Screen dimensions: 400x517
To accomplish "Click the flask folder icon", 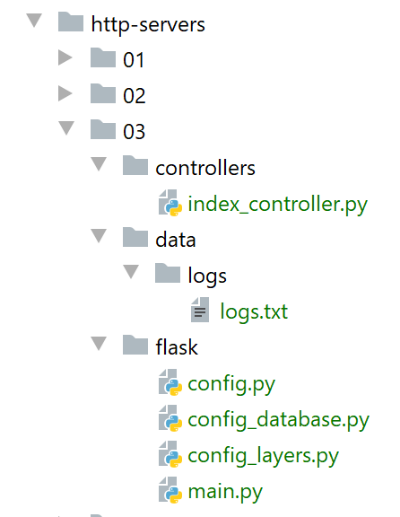I will point(135,345).
